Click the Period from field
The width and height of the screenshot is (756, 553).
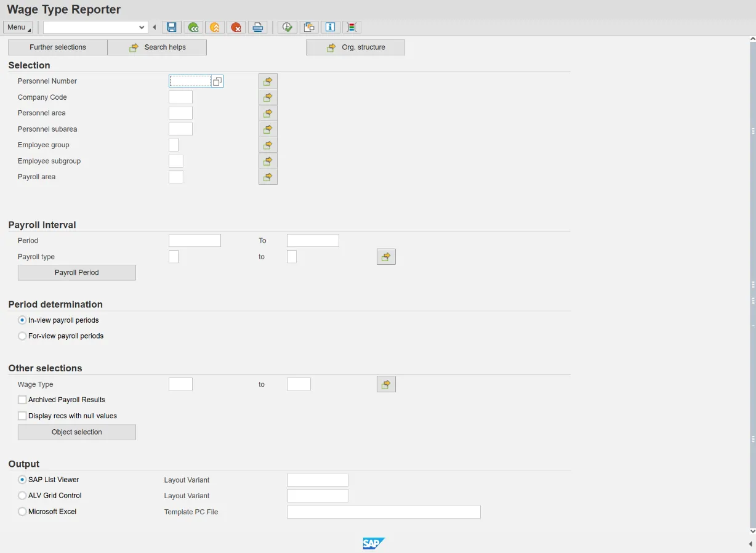click(x=195, y=241)
